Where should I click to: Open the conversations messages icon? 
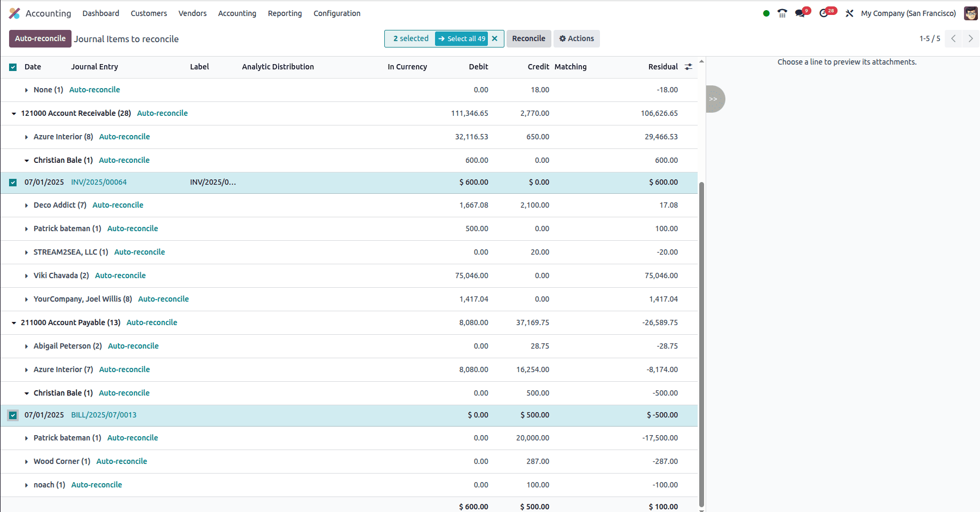coord(800,13)
